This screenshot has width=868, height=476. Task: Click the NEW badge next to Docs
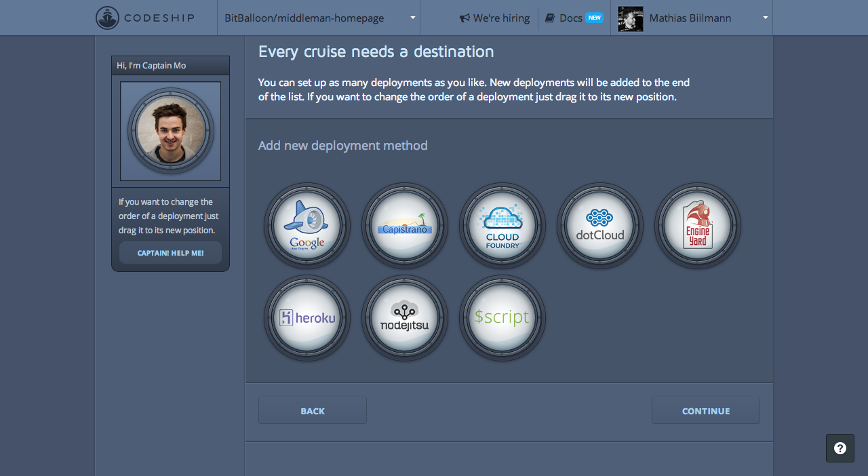[595, 18]
